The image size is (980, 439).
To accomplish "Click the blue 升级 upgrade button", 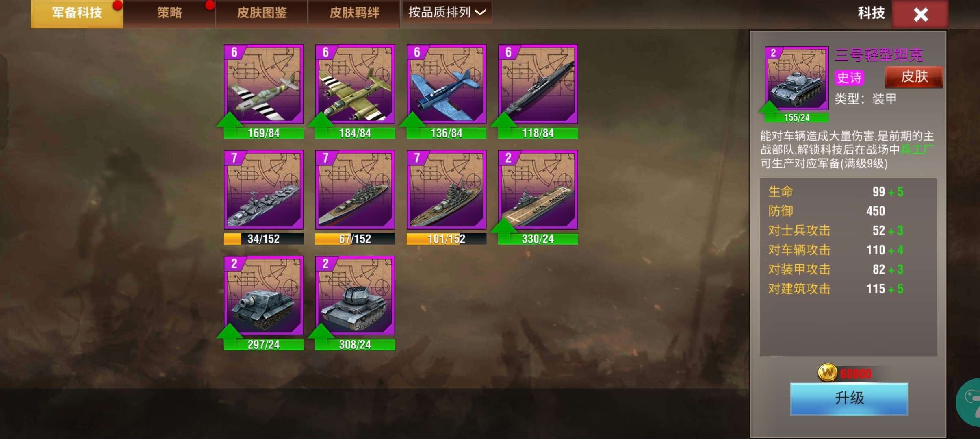I will coord(849,399).
